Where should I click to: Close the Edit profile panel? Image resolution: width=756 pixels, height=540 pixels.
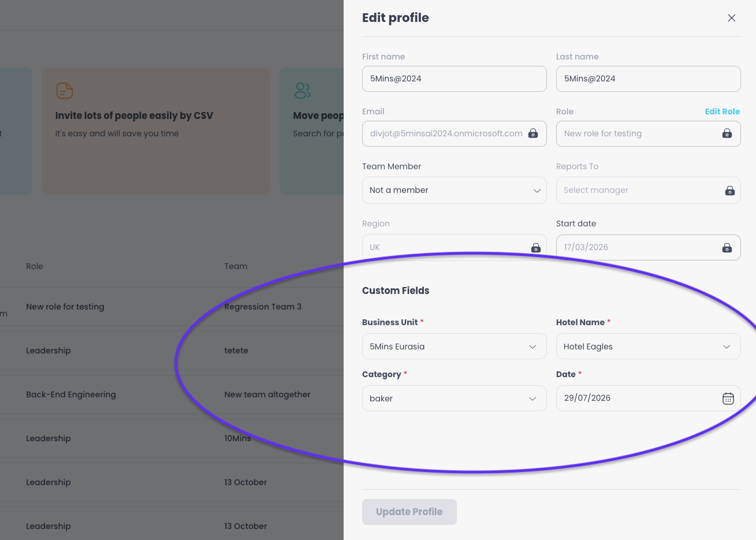(x=732, y=18)
